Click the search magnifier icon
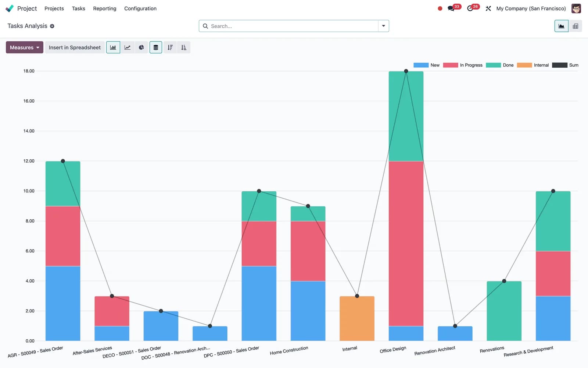The width and height of the screenshot is (588, 368). (205, 26)
